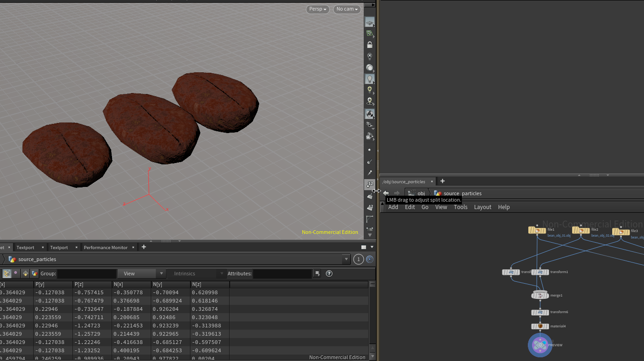Click the Group input field
644x361 pixels.
86,274
